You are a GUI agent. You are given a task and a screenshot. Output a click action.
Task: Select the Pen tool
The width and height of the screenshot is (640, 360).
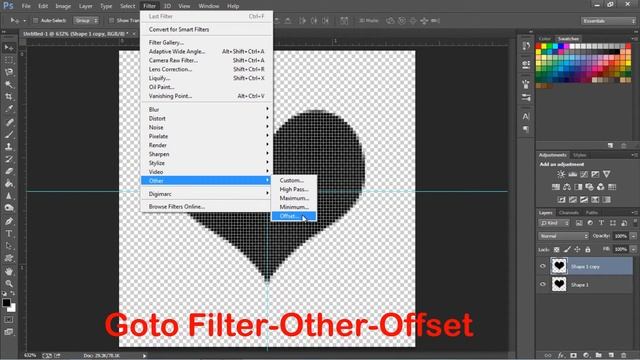pos(9,221)
